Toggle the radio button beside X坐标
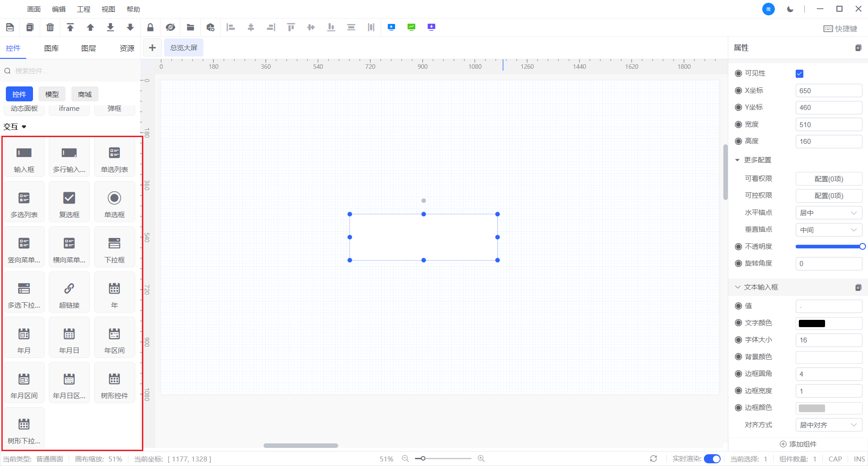 pyautogui.click(x=738, y=90)
